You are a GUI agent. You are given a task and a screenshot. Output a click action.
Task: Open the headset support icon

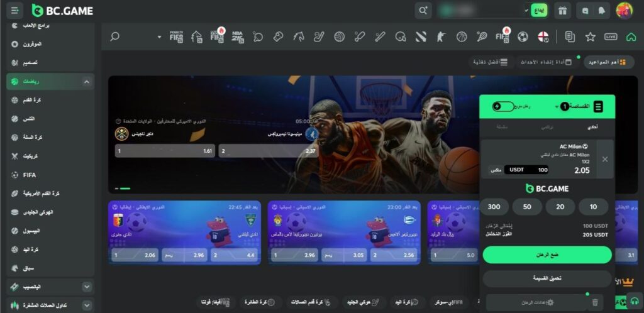click(634, 302)
